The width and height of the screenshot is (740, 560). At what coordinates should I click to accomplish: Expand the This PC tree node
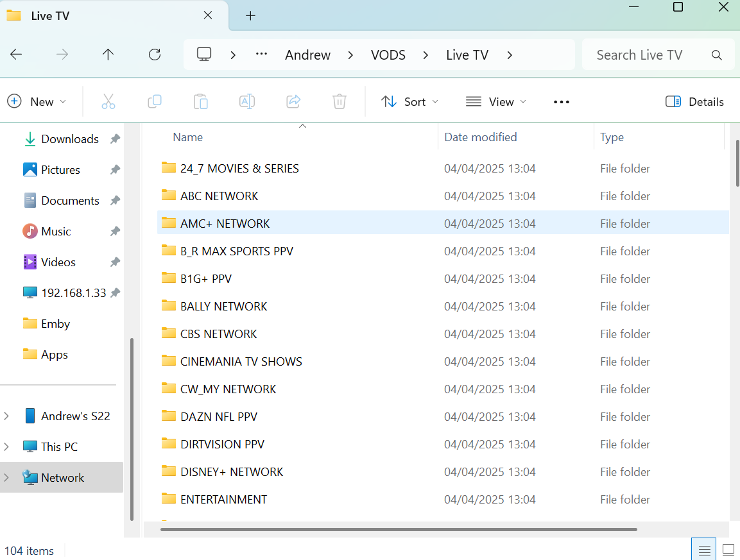tap(7, 446)
